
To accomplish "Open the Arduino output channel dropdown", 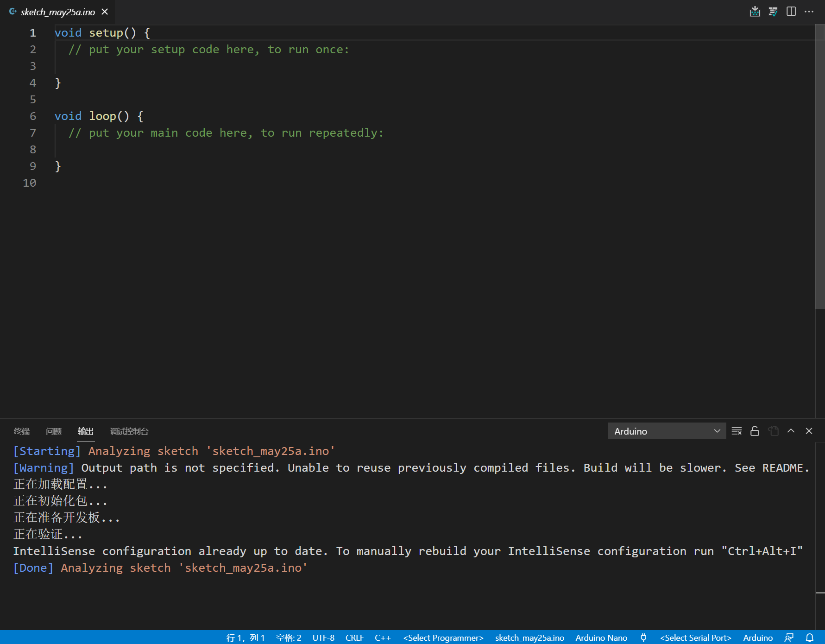I will pos(667,431).
